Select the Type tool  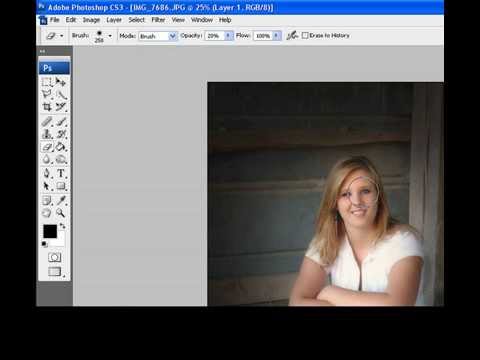click(x=61, y=173)
